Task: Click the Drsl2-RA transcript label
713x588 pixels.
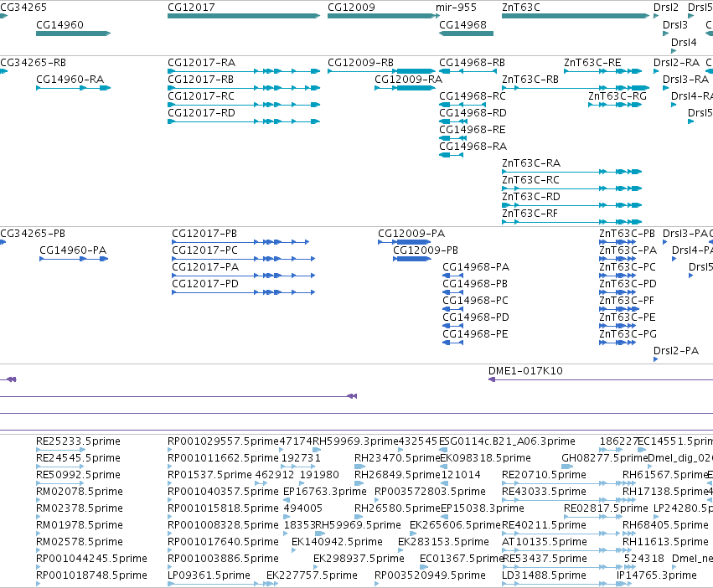Action: coord(677,63)
